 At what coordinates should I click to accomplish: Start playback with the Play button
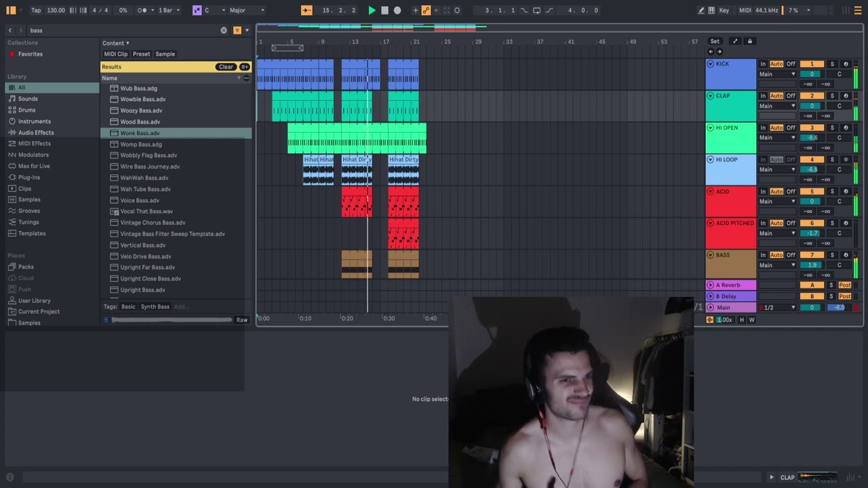[x=372, y=10]
